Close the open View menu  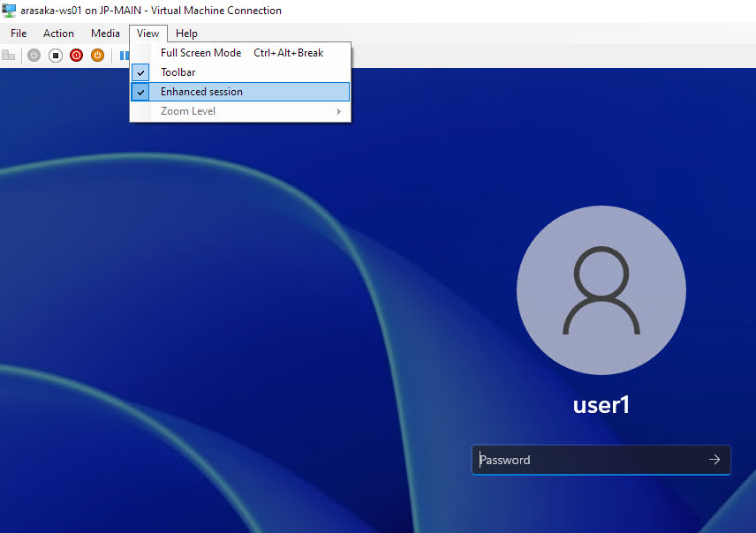click(147, 34)
